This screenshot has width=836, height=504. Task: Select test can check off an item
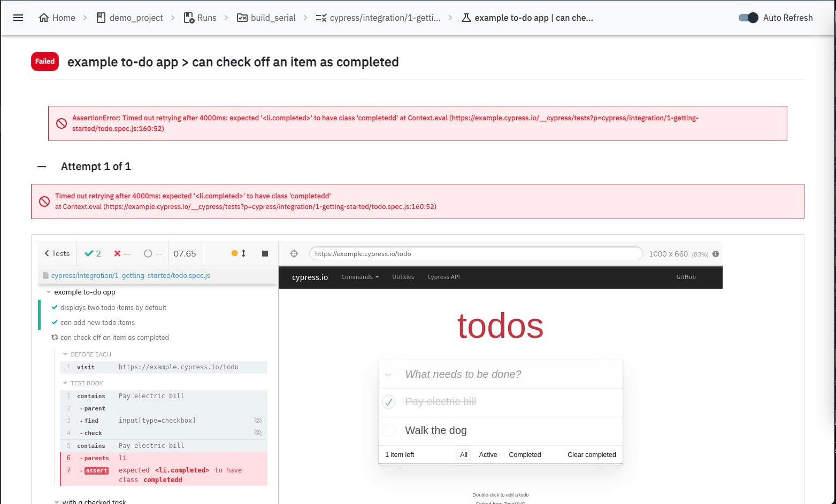(114, 337)
